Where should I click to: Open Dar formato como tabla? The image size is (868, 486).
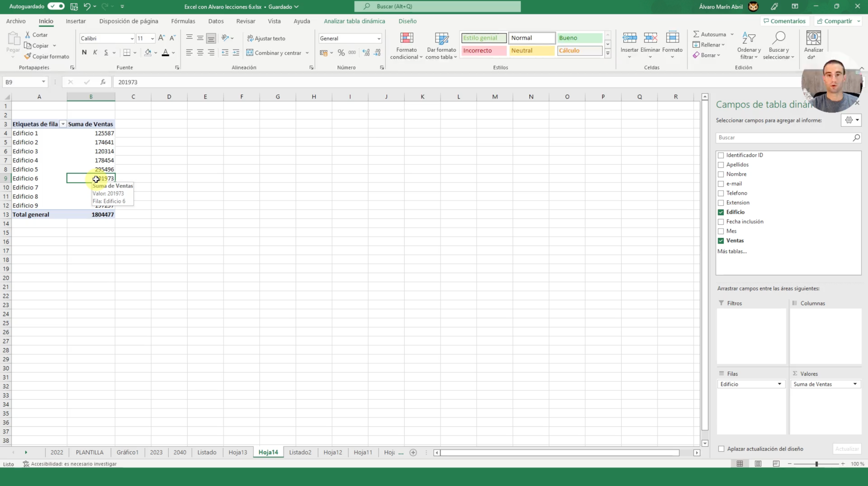click(x=441, y=39)
